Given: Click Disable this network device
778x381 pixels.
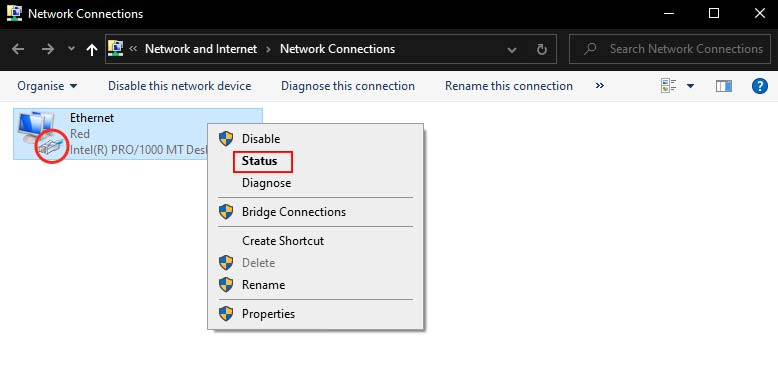Looking at the screenshot, I should [x=180, y=86].
